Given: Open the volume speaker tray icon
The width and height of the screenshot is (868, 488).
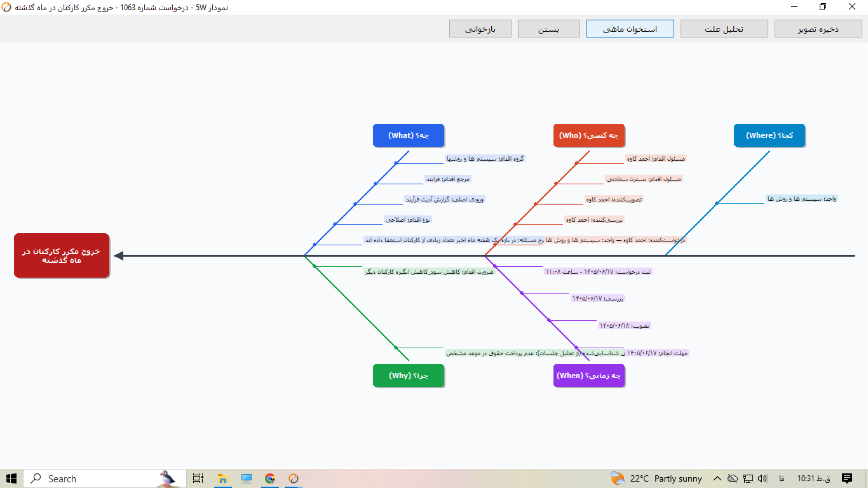Looking at the screenshot, I should coord(763,478).
